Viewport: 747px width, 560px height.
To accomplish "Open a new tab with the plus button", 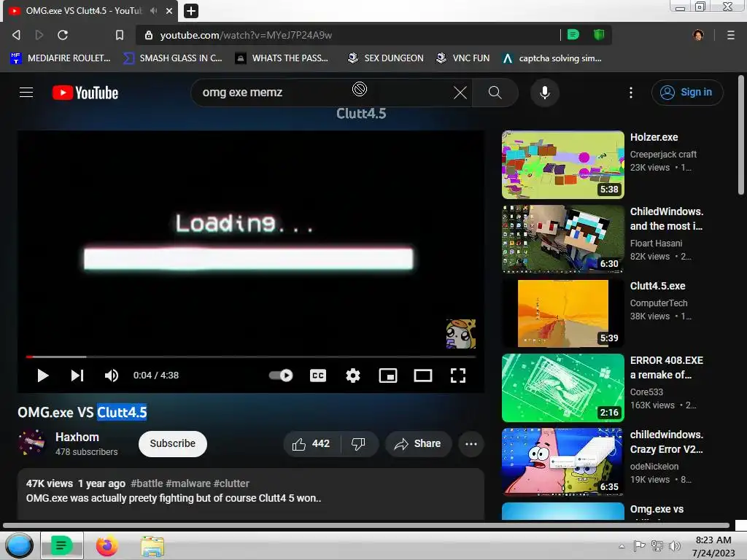I will point(191,10).
